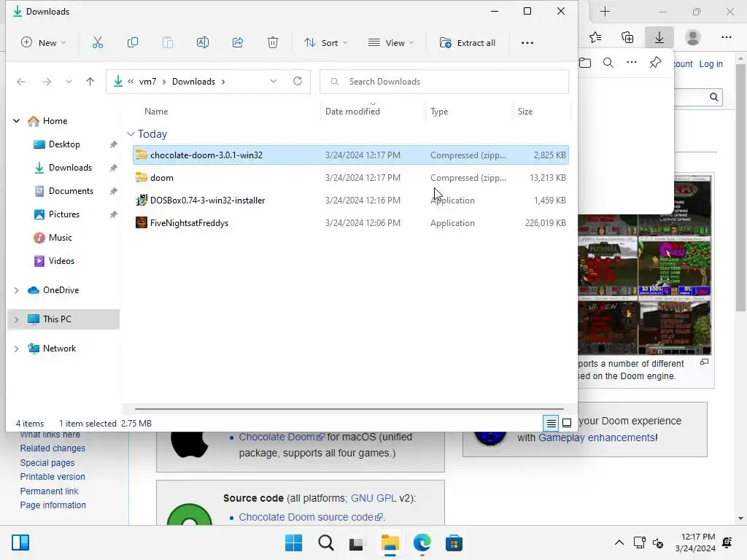Sort by the Size column header

click(525, 112)
